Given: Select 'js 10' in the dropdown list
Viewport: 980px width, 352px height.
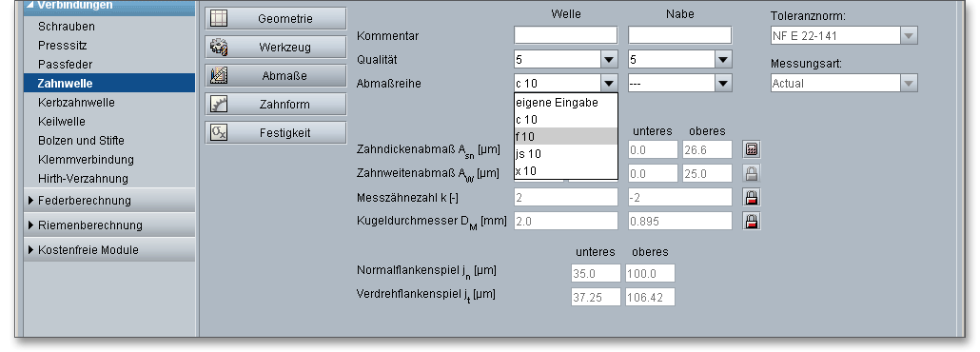Looking at the screenshot, I should click(x=565, y=154).
